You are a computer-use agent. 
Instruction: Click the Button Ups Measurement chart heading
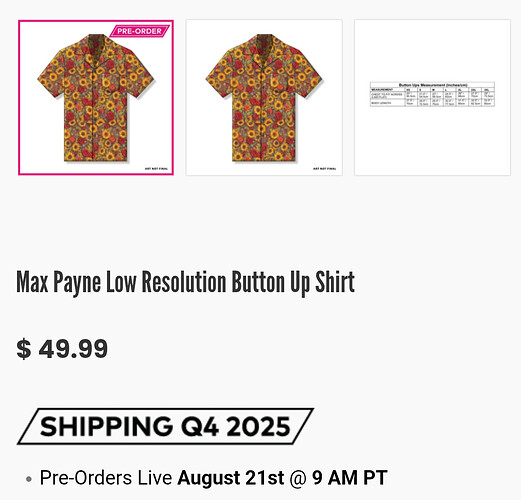[x=433, y=85]
